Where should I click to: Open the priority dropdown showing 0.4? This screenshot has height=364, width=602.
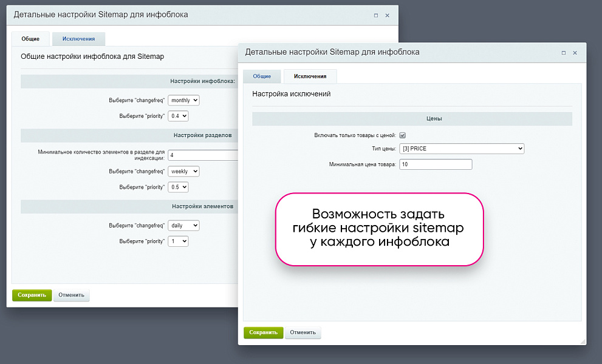coord(178,115)
